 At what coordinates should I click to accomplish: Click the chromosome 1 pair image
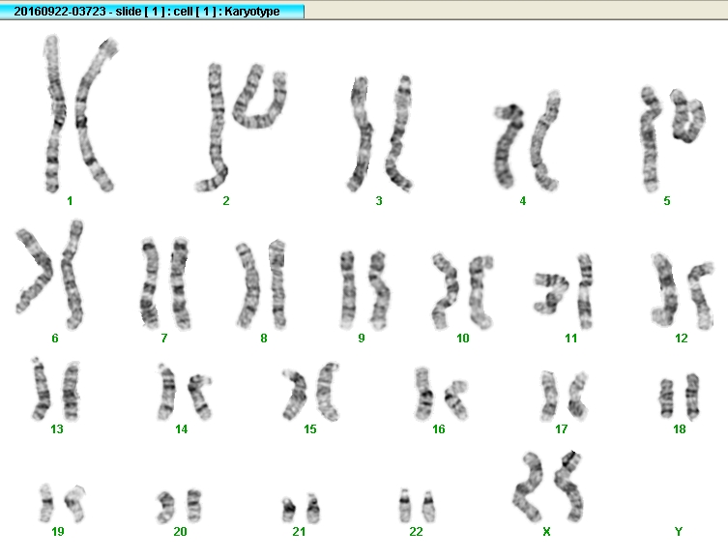pos(80,114)
